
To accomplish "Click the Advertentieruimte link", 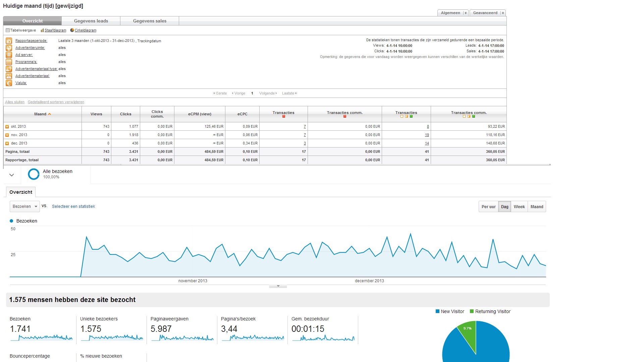I will [30, 48].
